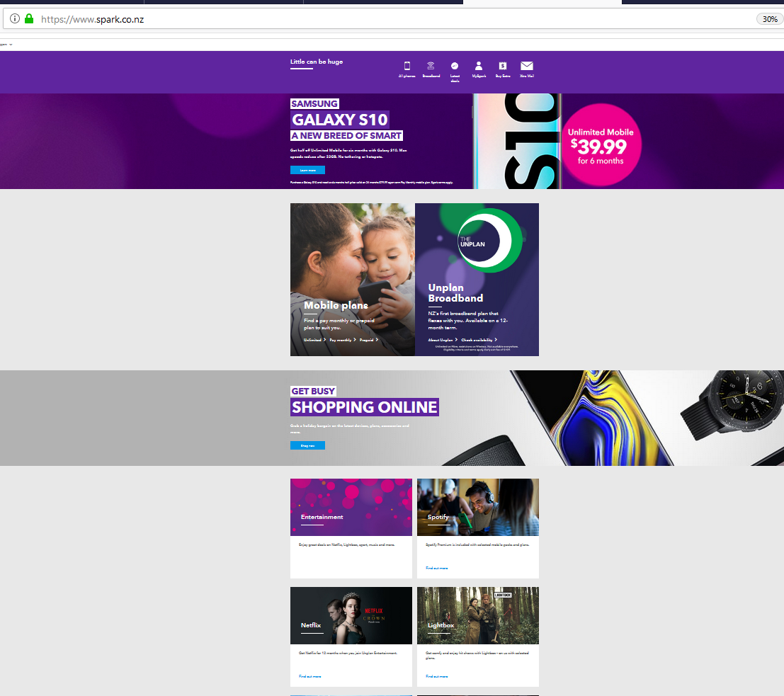Image resolution: width=784 pixels, height=696 pixels.
Task: Open the Check availability link
Action: (x=479, y=340)
